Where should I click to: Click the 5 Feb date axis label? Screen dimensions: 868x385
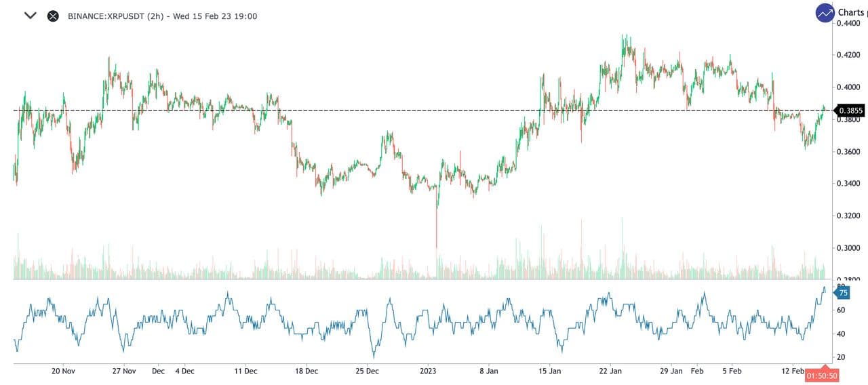click(x=732, y=371)
